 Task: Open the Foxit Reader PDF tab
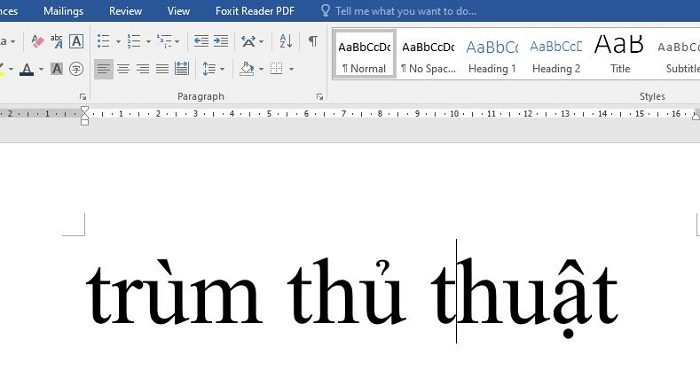[255, 11]
